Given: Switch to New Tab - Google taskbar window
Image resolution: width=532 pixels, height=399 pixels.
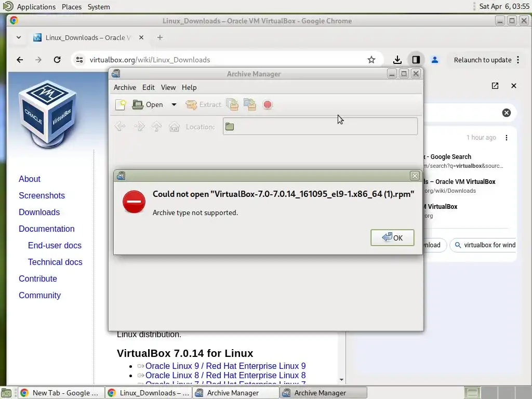Looking at the screenshot, I should (x=60, y=393).
